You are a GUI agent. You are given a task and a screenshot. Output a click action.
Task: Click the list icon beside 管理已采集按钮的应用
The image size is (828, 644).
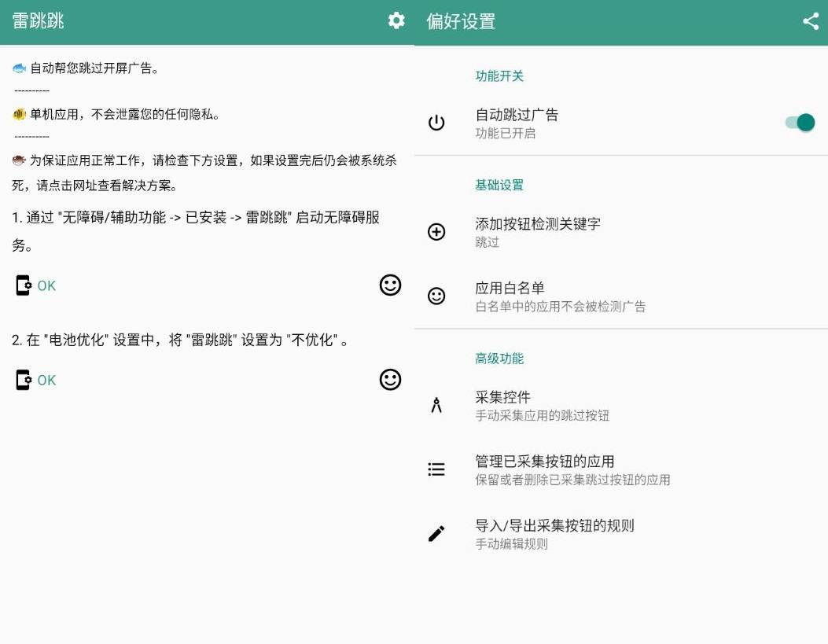pyautogui.click(x=436, y=469)
